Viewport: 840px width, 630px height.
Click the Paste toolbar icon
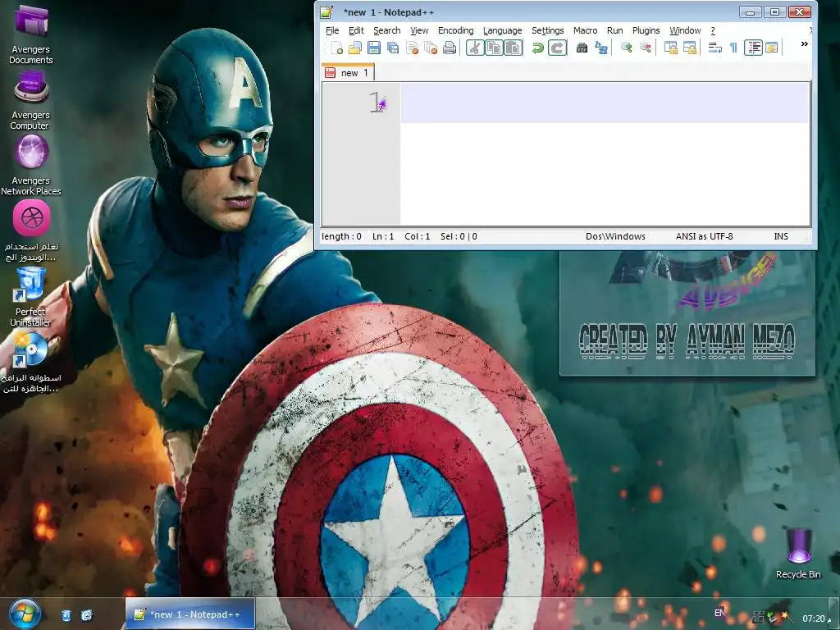pos(514,48)
